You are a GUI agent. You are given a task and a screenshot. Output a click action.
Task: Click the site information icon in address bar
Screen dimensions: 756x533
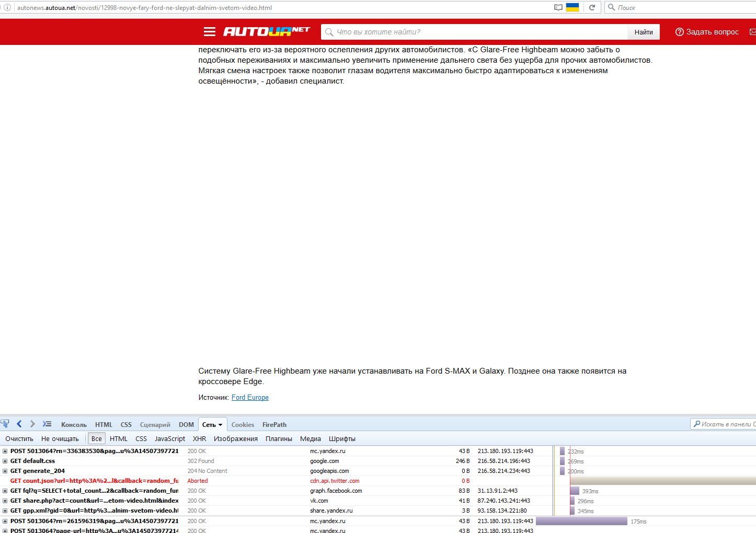(7, 7)
